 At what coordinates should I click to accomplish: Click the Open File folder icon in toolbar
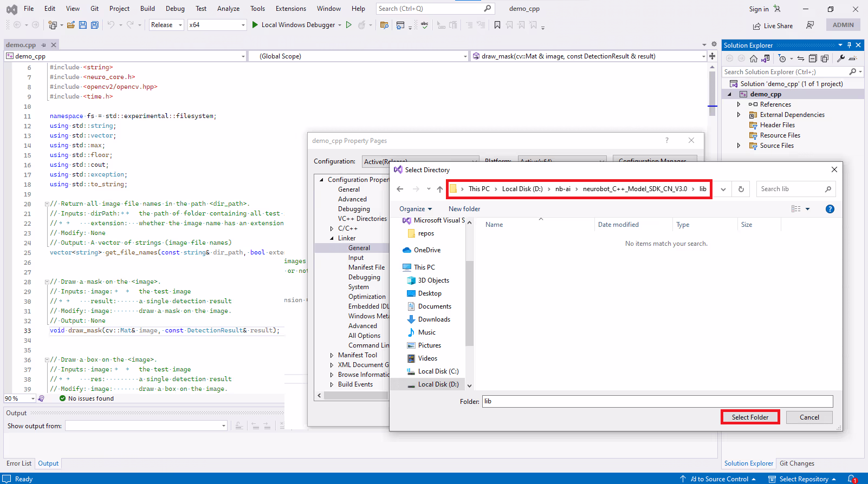point(70,25)
